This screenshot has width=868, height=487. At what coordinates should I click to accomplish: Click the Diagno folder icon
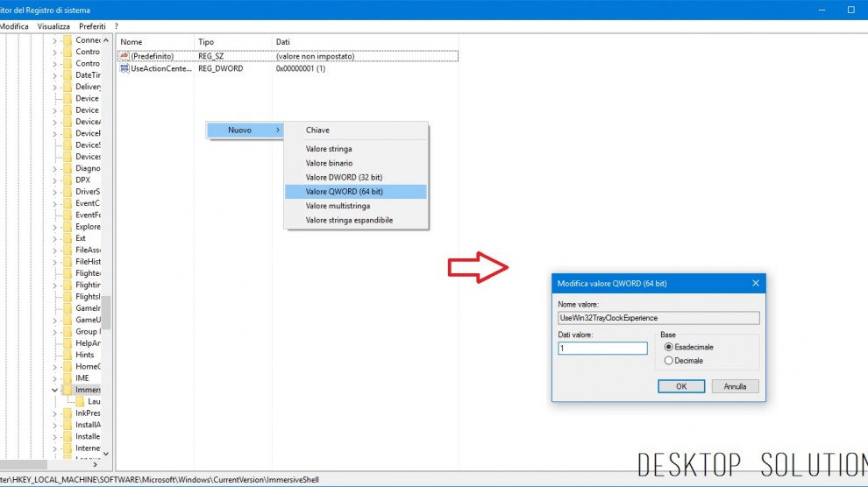pyautogui.click(x=68, y=168)
